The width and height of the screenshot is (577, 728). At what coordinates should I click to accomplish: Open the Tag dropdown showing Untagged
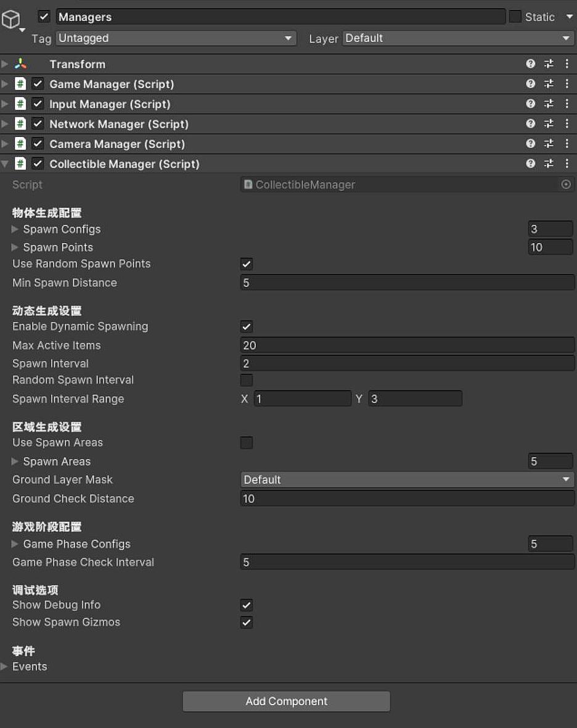(x=176, y=38)
